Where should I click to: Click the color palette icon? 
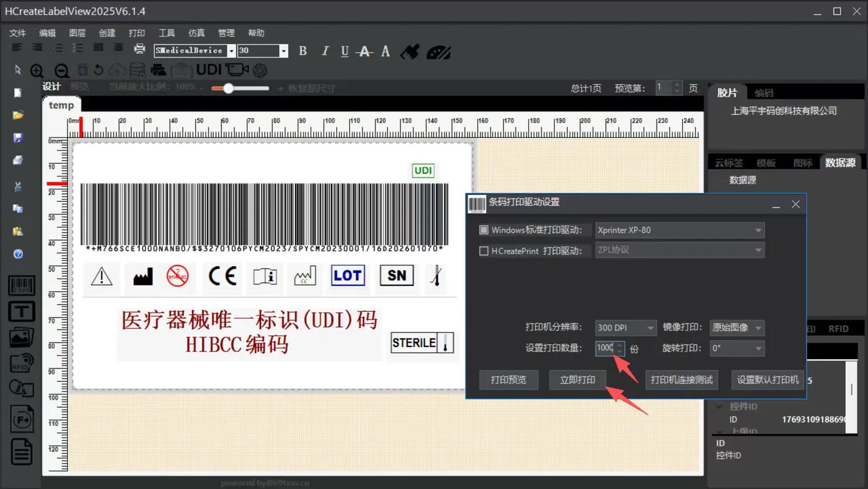[439, 52]
